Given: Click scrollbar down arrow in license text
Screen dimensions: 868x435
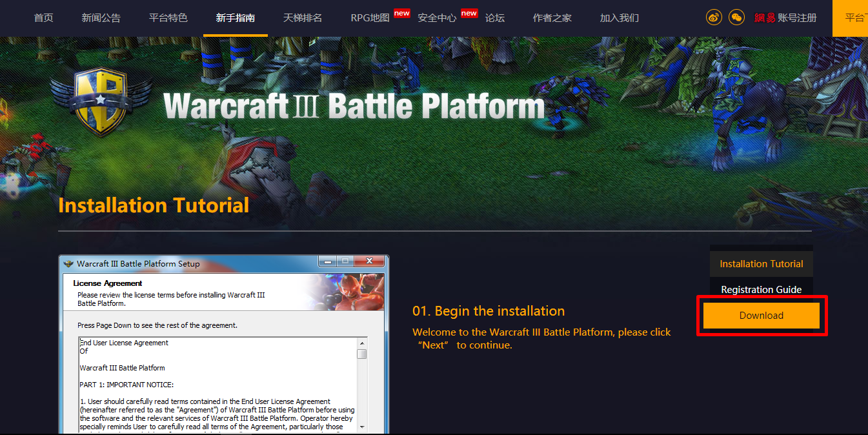Looking at the screenshot, I should click(362, 427).
